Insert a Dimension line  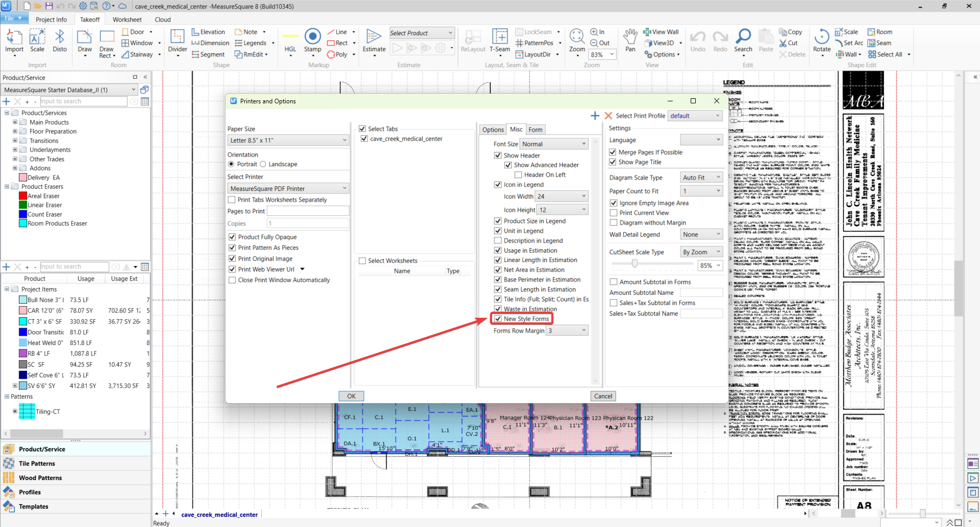[210, 43]
